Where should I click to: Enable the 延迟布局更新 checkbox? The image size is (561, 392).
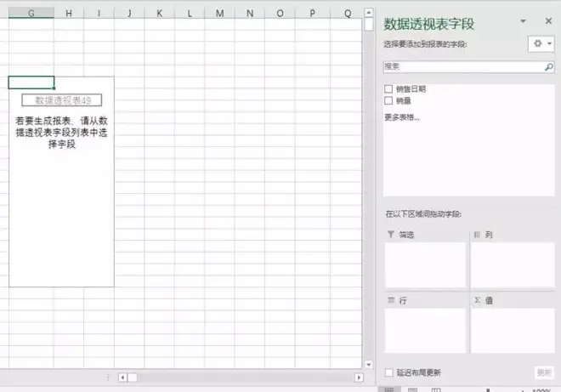[389, 372]
